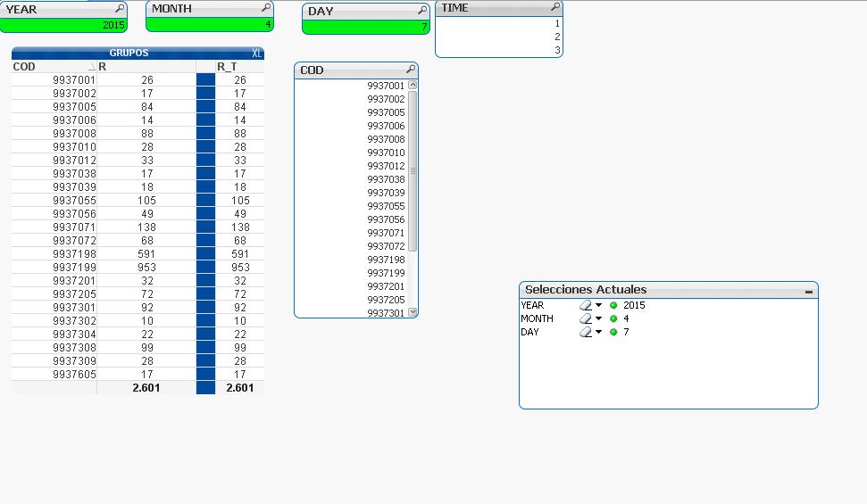
Task: Open DAY selection dropdown arrow
Action: [x=598, y=332]
